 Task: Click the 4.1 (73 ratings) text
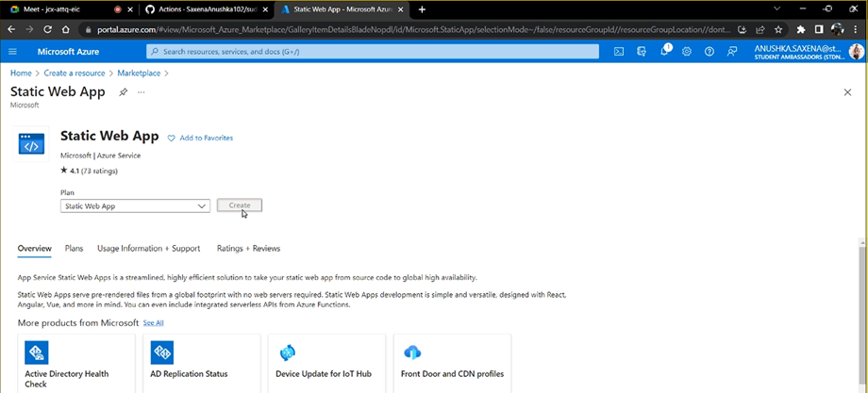[x=93, y=172]
